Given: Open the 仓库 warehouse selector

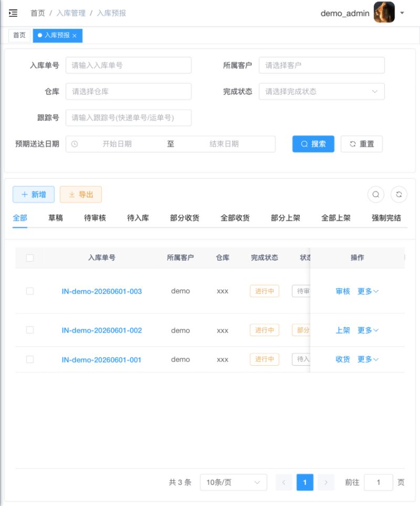Looking at the screenshot, I should [129, 91].
